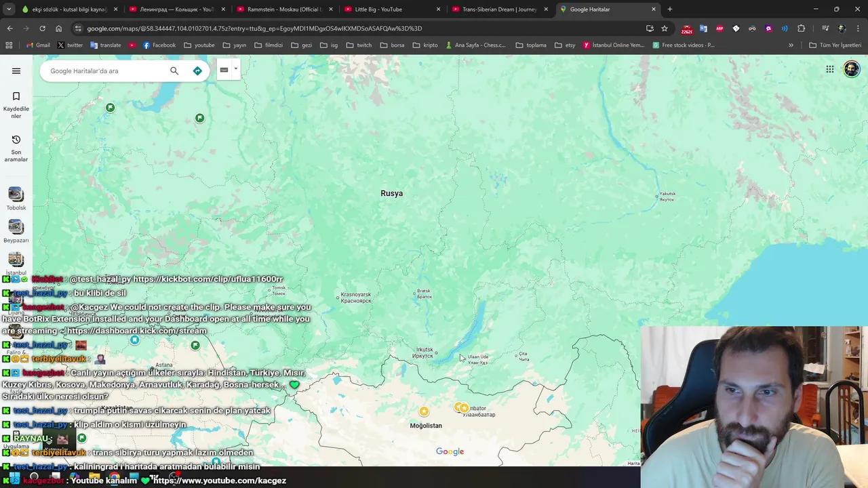Screen dimensions: 868x488
Task: Open the twitch bookmarks folder
Action: [359, 45]
